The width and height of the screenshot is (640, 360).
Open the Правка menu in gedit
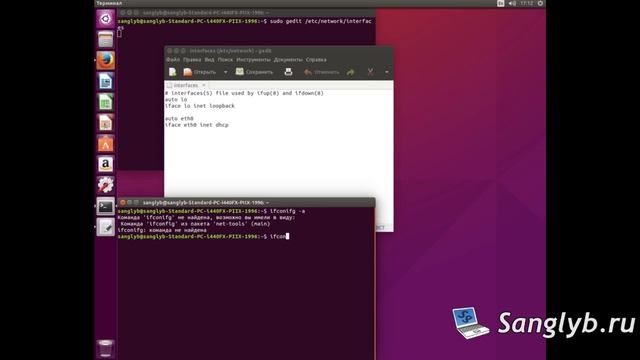192,60
